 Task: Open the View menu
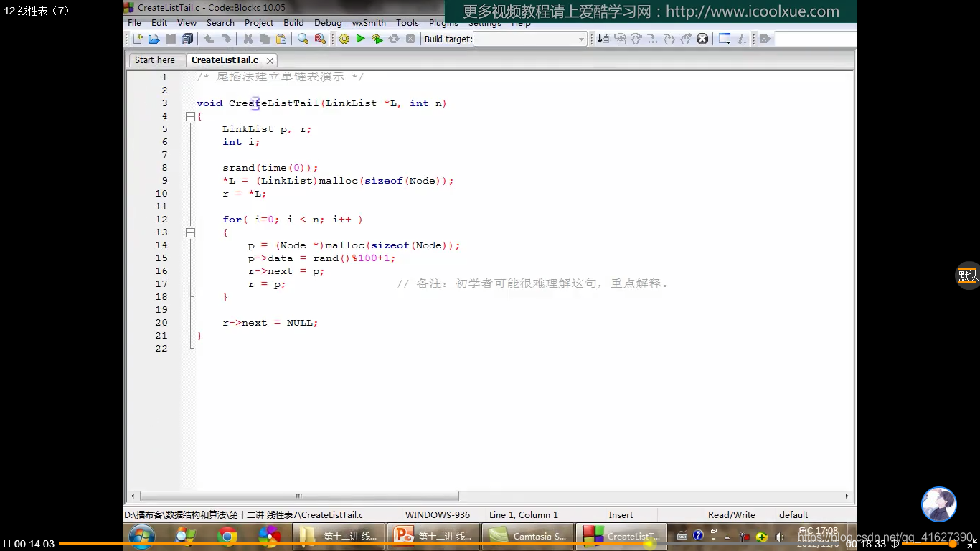click(187, 23)
